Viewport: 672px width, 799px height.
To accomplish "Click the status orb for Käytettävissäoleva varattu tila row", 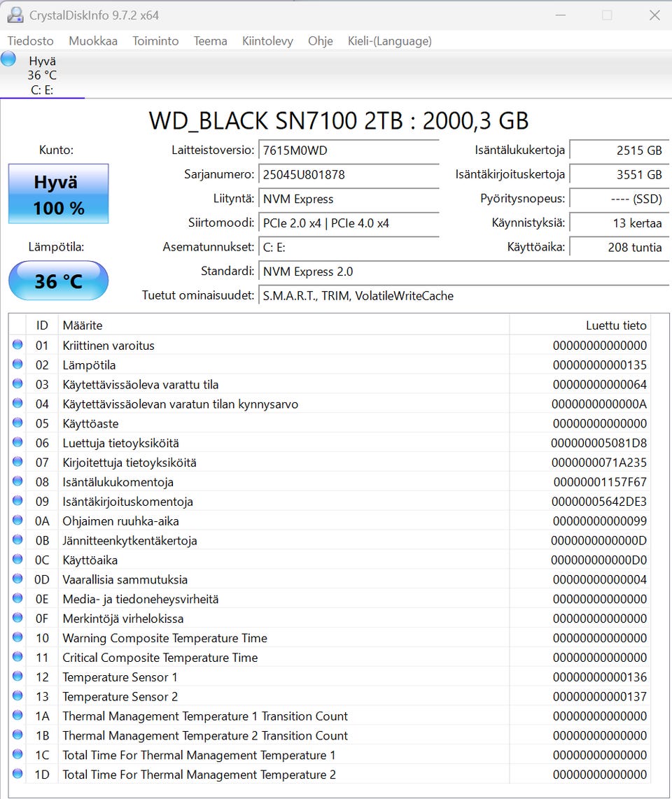I will (17, 383).
